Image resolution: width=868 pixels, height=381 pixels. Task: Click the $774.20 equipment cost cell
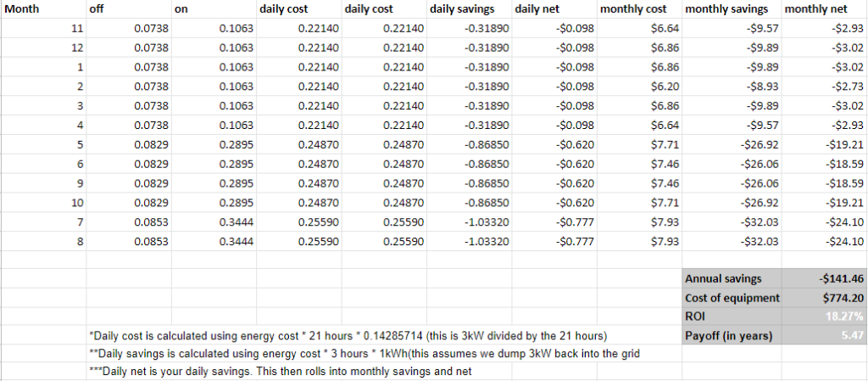[824, 297]
